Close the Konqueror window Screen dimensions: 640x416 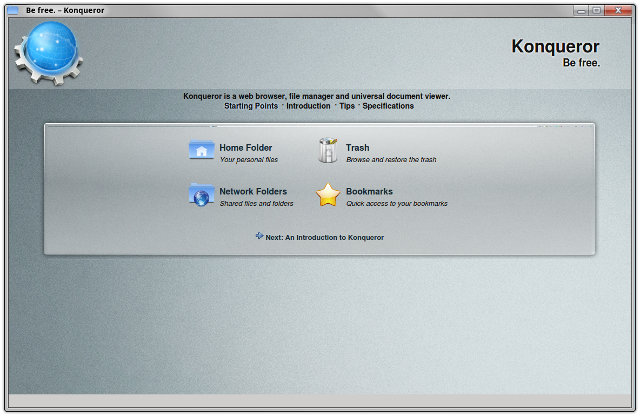point(618,11)
